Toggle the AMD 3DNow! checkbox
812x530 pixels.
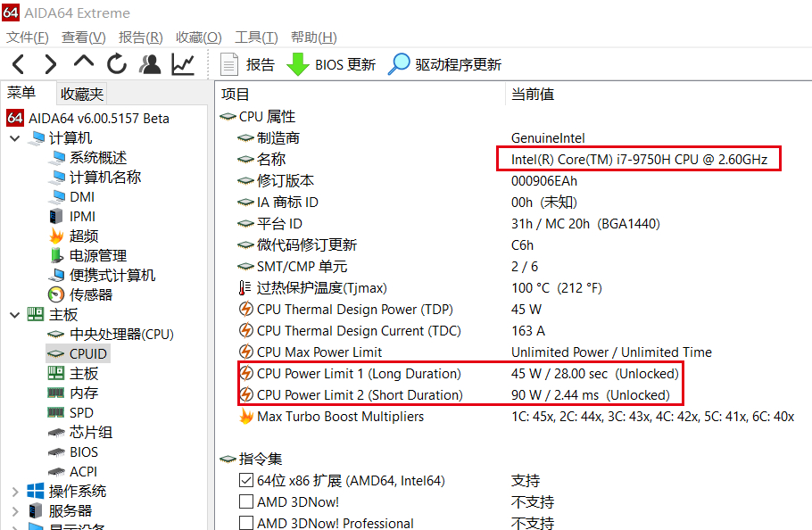(x=246, y=502)
